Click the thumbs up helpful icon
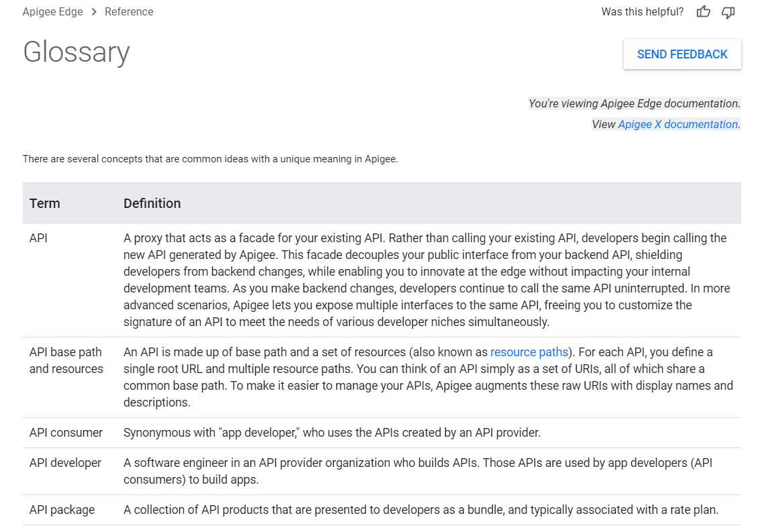758x532 pixels. click(x=704, y=11)
